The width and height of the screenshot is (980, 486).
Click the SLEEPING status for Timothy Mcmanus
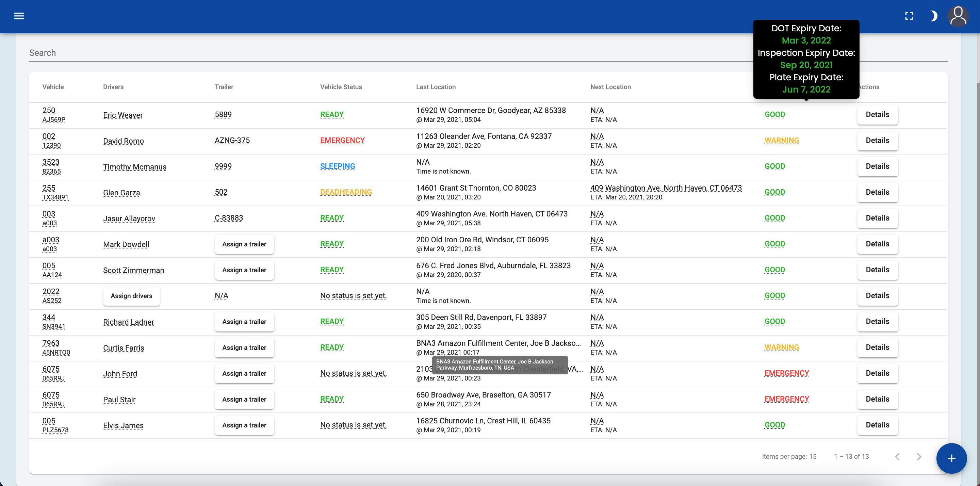[x=337, y=166]
